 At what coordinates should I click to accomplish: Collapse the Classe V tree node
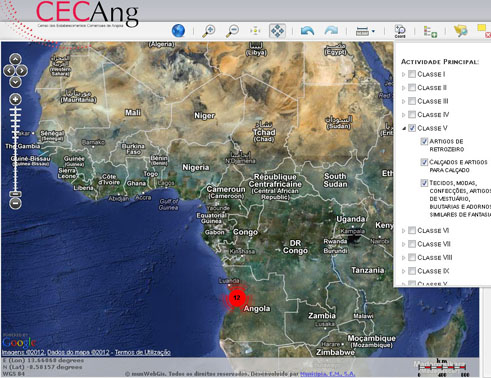[x=404, y=128]
